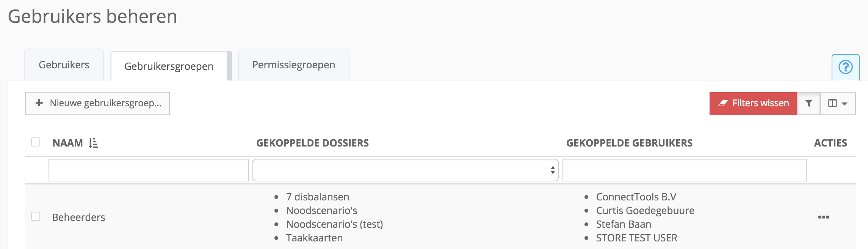Focus the Gekoppelde gebruikers filter field
Viewport: 868px width, 249px height.
point(684,170)
